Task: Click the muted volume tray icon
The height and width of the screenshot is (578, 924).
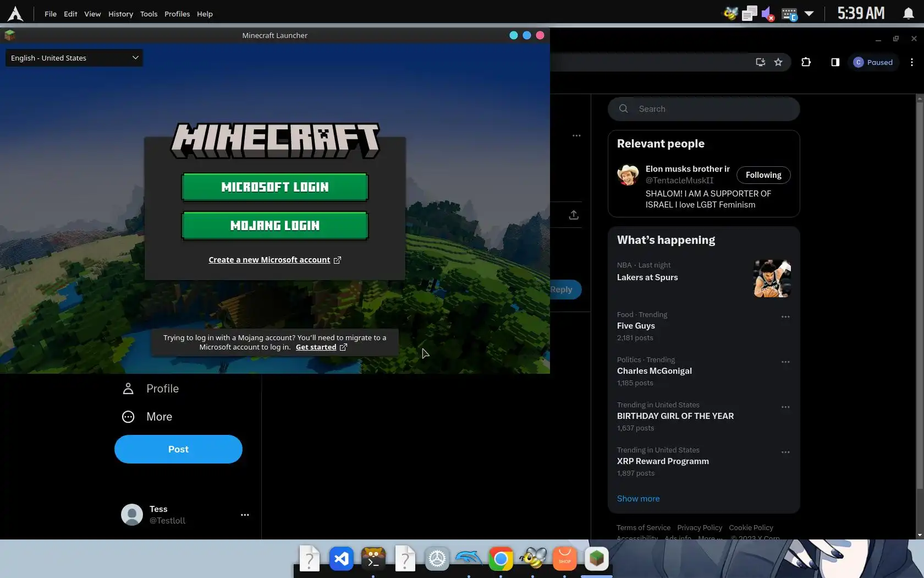Action: point(768,14)
